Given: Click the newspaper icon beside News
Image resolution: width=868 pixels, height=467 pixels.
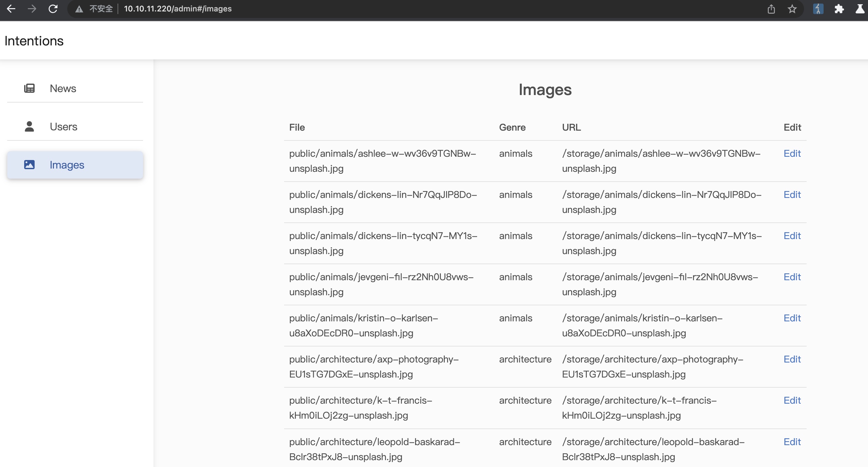Looking at the screenshot, I should tap(29, 88).
